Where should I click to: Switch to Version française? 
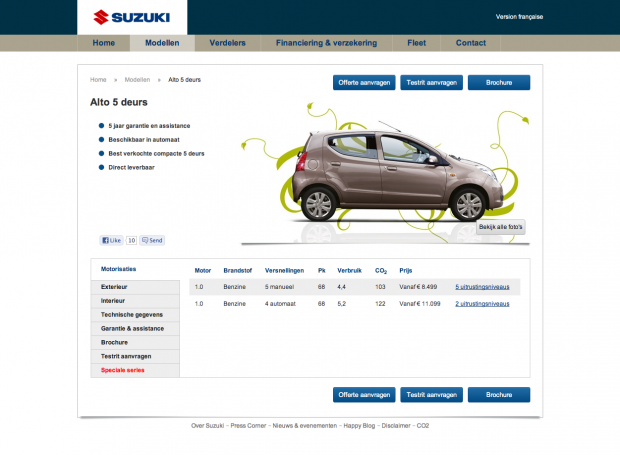coord(519,17)
